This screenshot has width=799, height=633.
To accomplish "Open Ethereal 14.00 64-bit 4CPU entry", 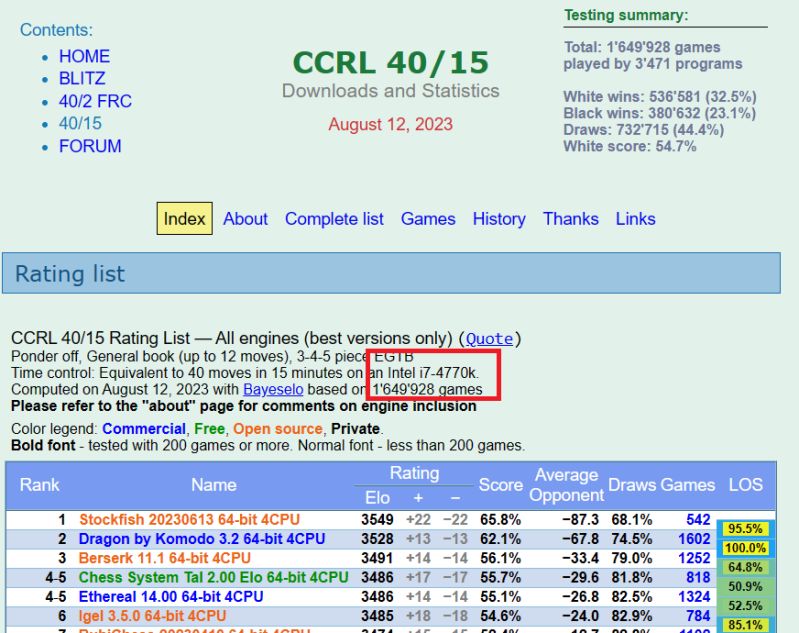I will click(x=171, y=597).
